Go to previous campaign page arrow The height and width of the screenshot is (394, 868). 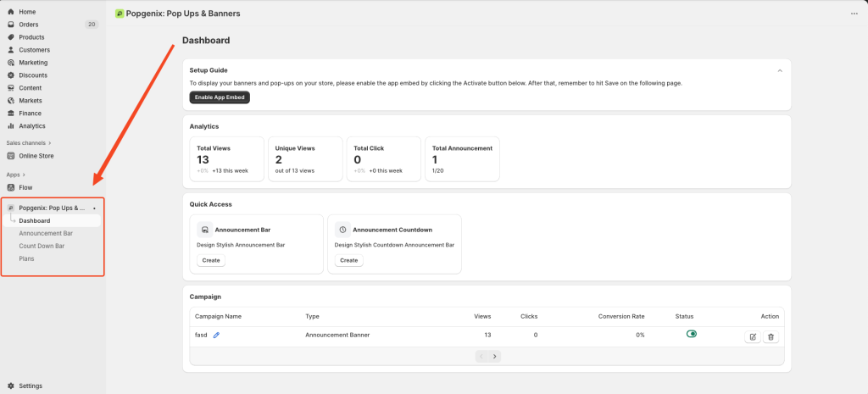click(481, 357)
